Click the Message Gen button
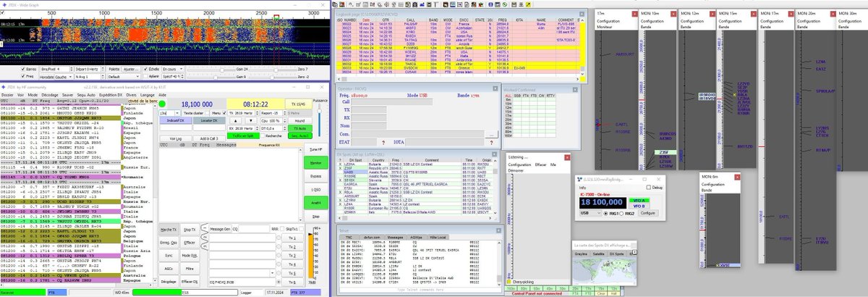 point(221,229)
